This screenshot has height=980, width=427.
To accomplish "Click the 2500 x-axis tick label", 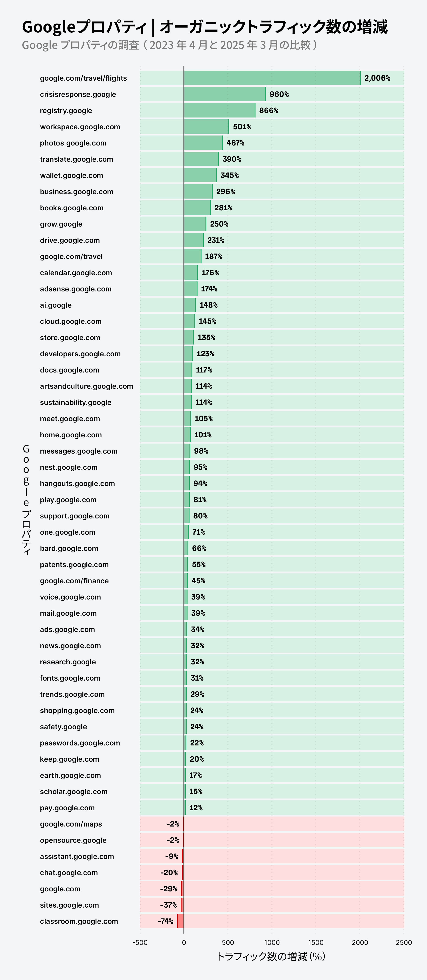I will point(403,942).
